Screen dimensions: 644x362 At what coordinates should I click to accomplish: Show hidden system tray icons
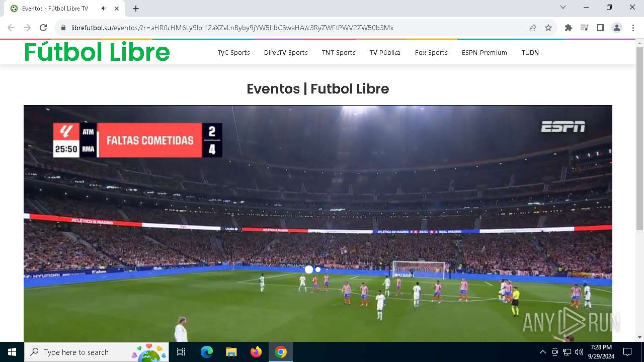542,352
